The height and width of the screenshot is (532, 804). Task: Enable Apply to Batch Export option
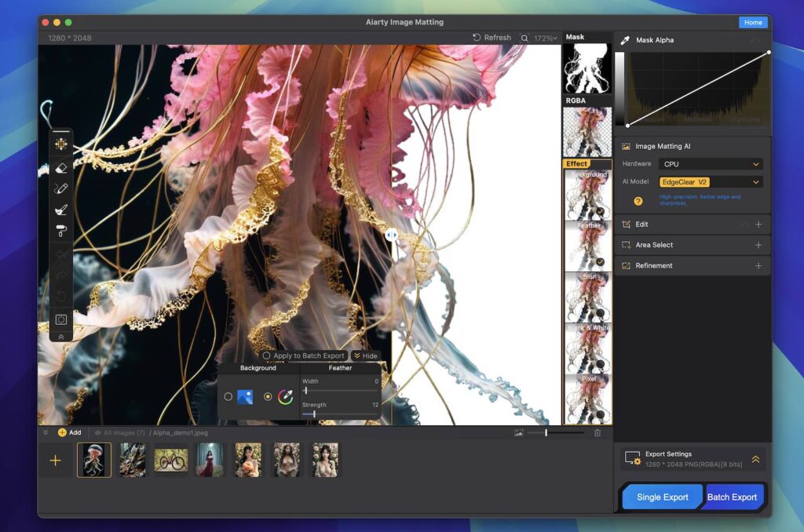(303, 355)
